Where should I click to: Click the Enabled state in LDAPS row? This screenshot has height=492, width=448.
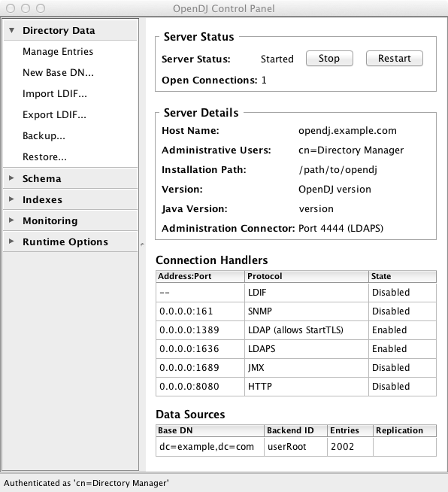click(x=403, y=349)
